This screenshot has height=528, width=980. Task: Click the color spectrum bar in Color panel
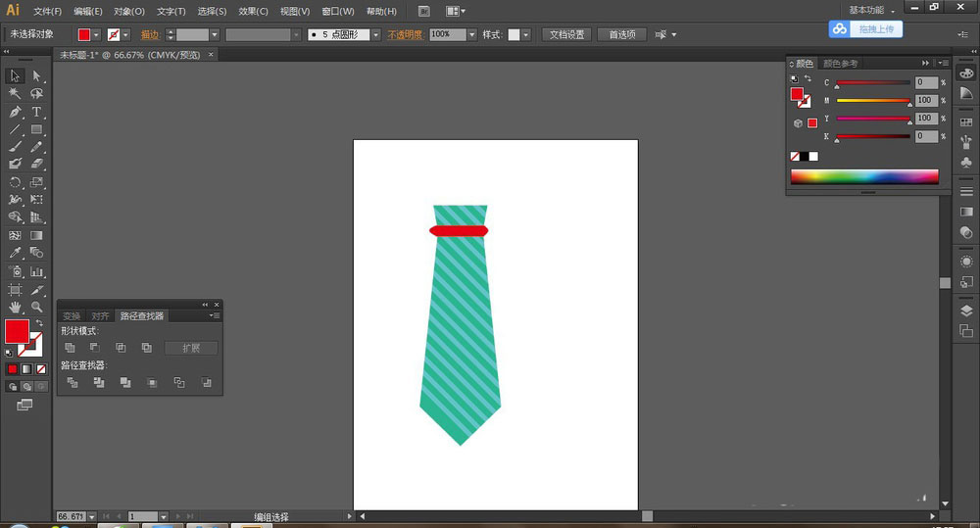tap(863, 177)
